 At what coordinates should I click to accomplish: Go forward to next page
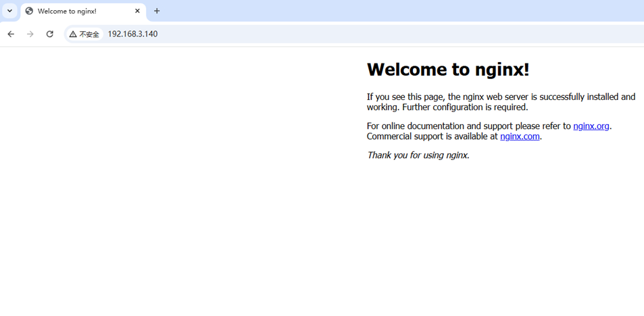[30, 34]
